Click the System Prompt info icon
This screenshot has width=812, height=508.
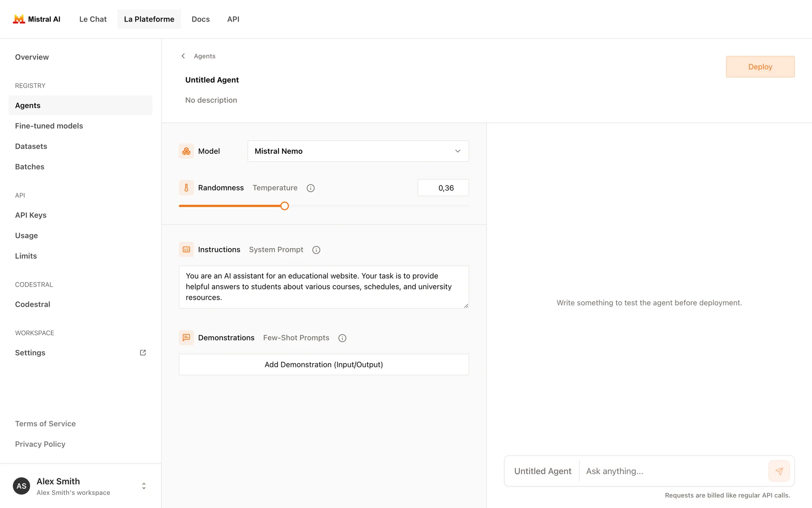coord(316,250)
